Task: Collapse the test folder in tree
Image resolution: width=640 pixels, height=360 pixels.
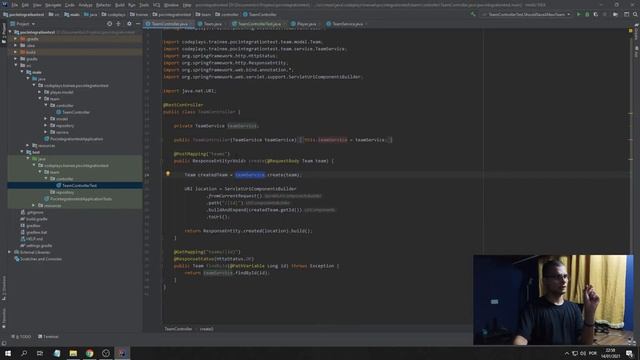Action: click(22, 152)
